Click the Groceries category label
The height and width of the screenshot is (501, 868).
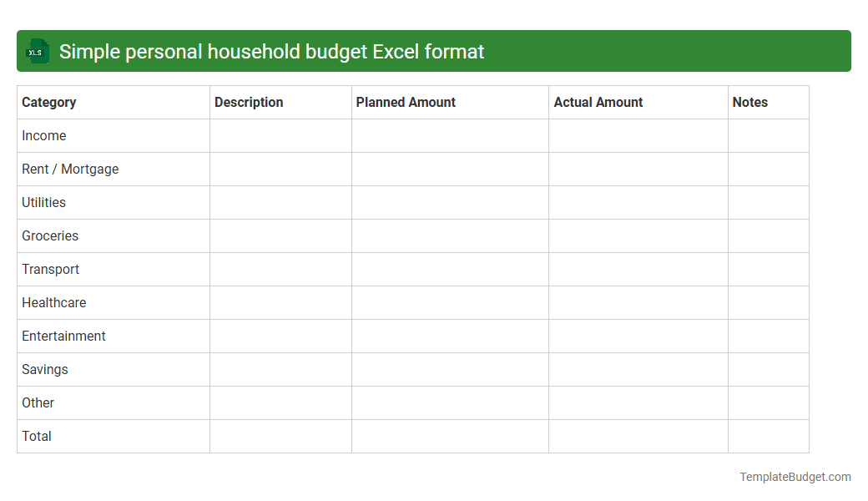tap(50, 235)
